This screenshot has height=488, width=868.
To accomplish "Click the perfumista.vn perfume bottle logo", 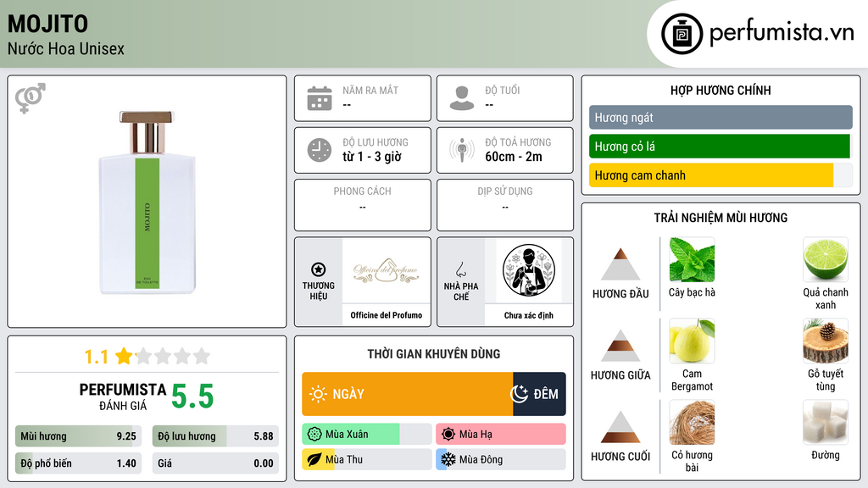I will point(682,34).
